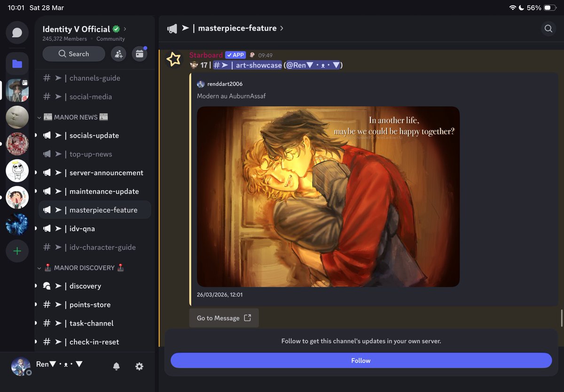This screenshot has height=392, width=564.
Task: Expand masterpiece-feature channel header chevron
Action: point(282,28)
